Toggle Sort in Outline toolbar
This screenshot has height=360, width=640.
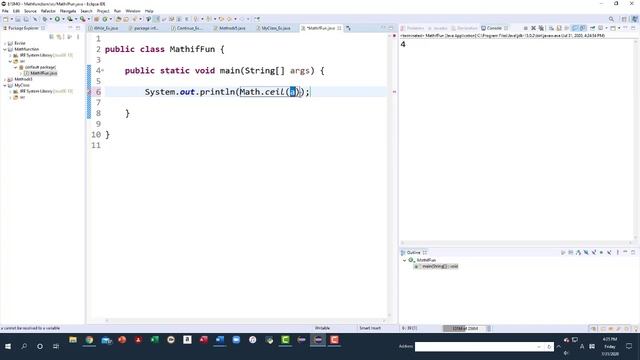coord(578,253)
